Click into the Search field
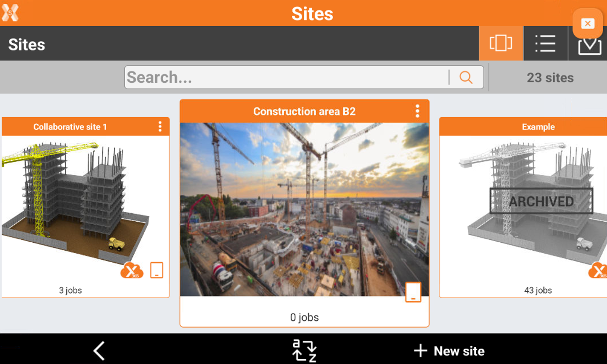 tap(287, 77)
